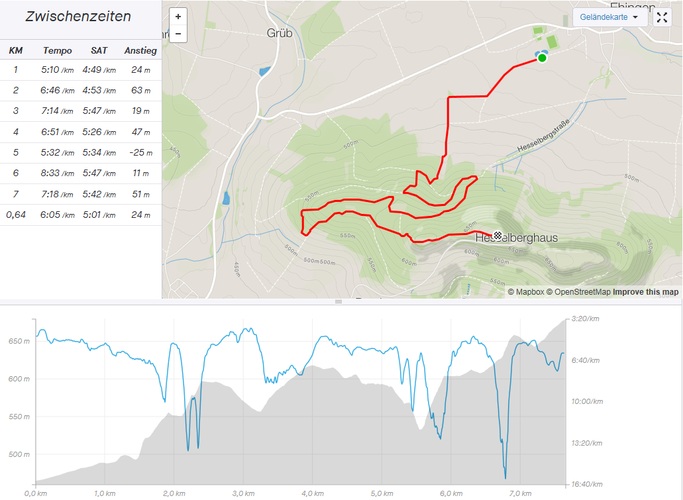Select the kilometer 1 split row

(80, 70)
